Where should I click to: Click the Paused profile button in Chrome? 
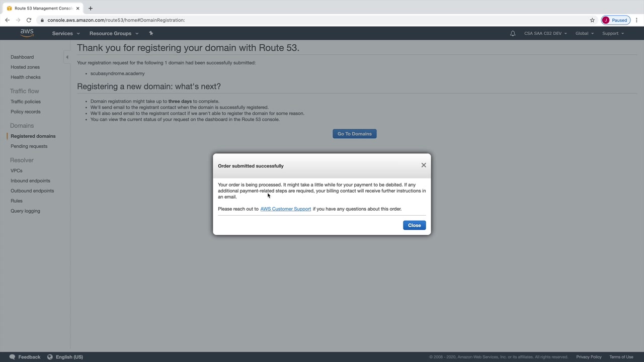615,20
